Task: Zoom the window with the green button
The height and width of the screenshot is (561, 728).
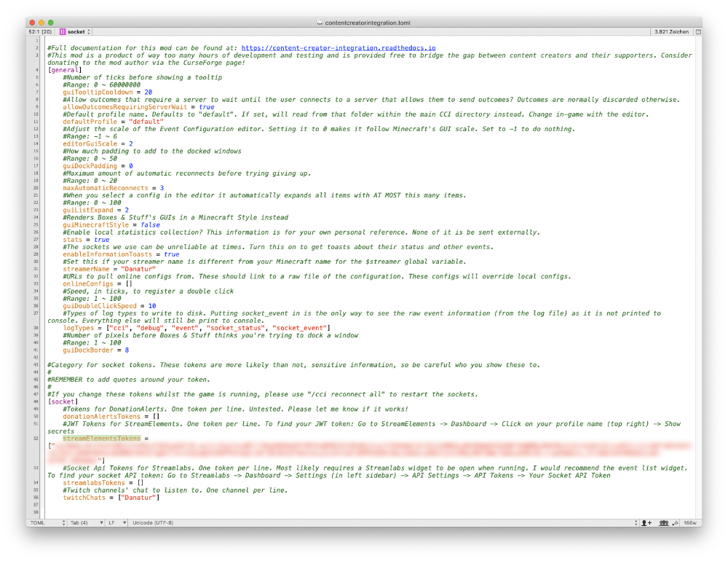Action: click(x=51, y=23)
